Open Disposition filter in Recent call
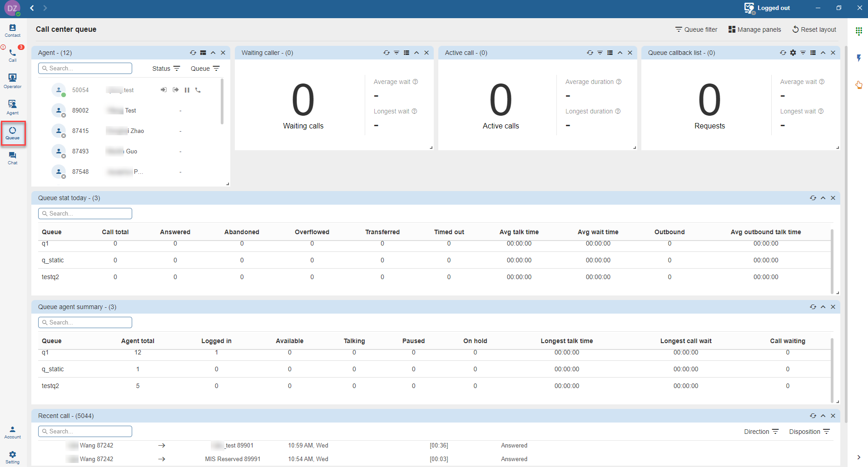This screenshot has height=467, width=868. [x=809, y=432]
